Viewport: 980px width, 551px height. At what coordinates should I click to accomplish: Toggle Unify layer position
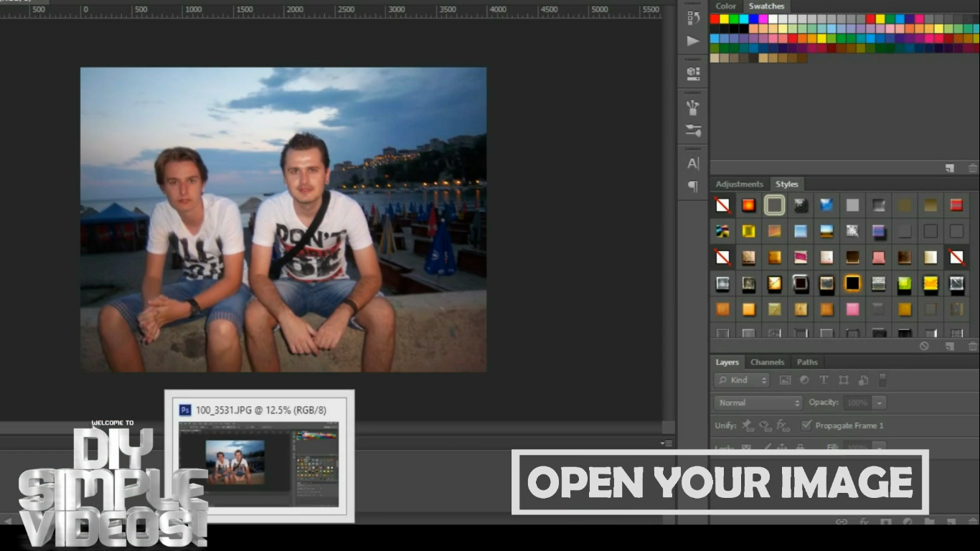(748, 425)
